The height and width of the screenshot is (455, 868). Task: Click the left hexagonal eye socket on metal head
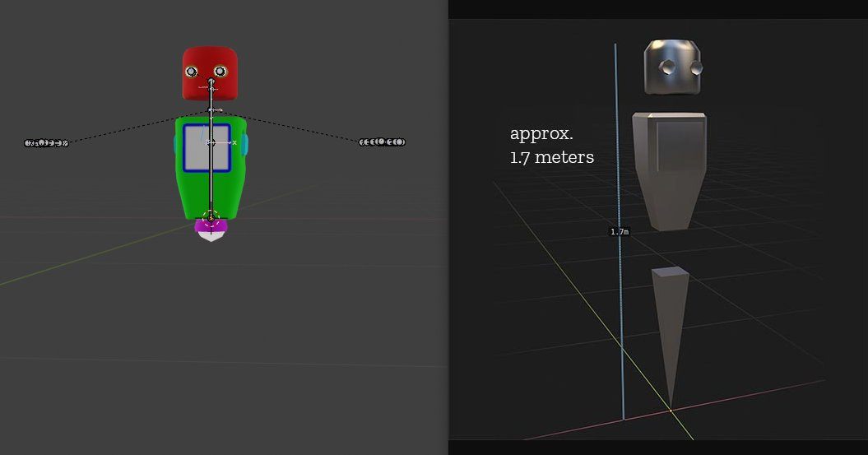(666, 67)
